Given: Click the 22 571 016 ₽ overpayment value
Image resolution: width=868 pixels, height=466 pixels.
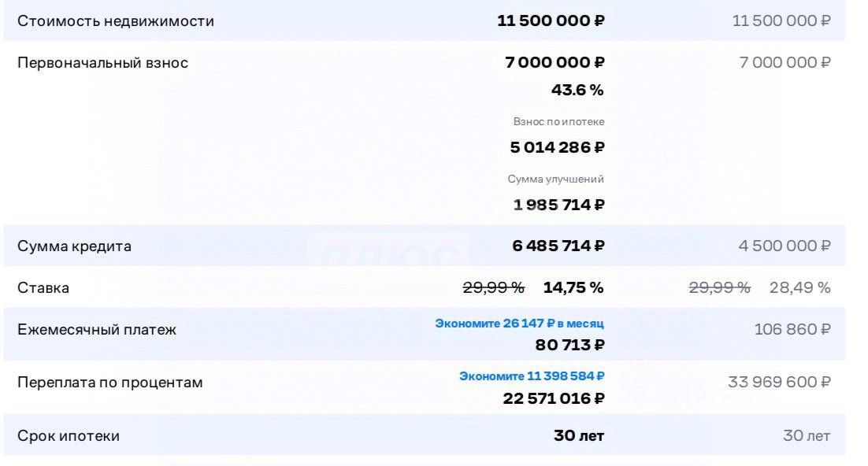Looking at the screenshot, I should click(554, 398).
